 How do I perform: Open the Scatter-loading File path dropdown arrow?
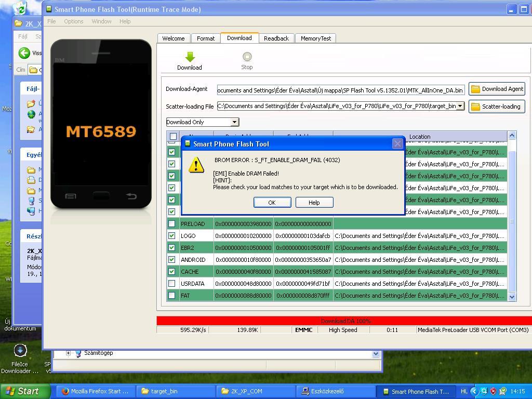[x=460, y=106]
